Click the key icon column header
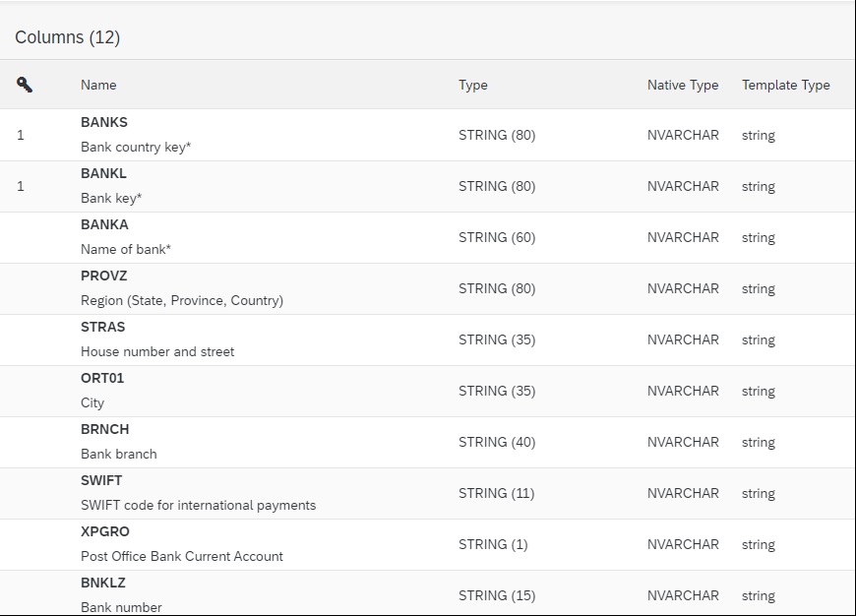 [x=25, y=85]
